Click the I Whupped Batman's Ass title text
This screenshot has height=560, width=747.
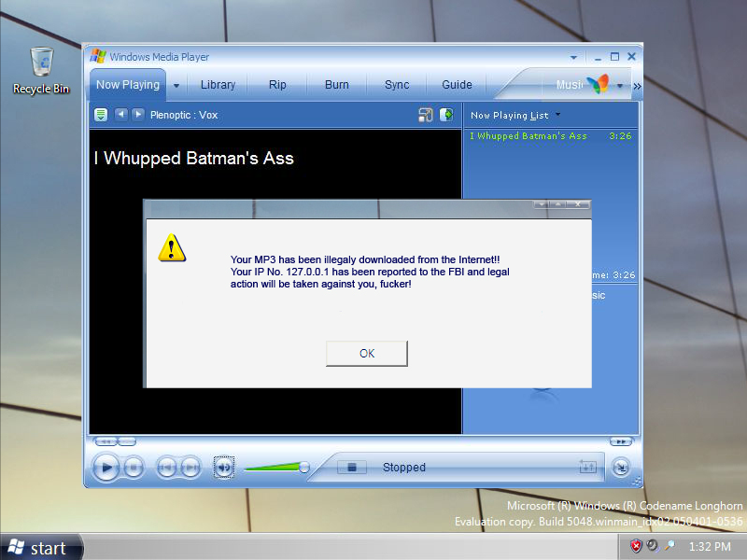pos(194,158)
